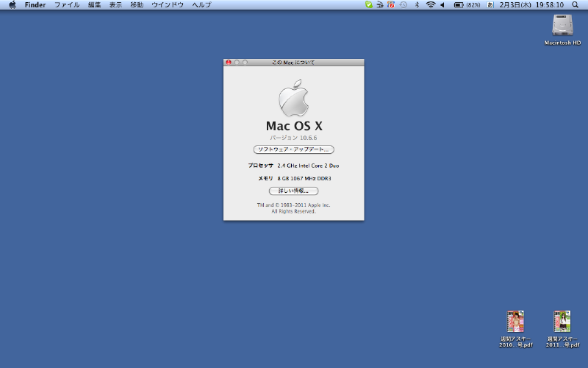Screen dimensions: 588x368
Task: Open the battery status menu
Action: (x=467, y=5)
